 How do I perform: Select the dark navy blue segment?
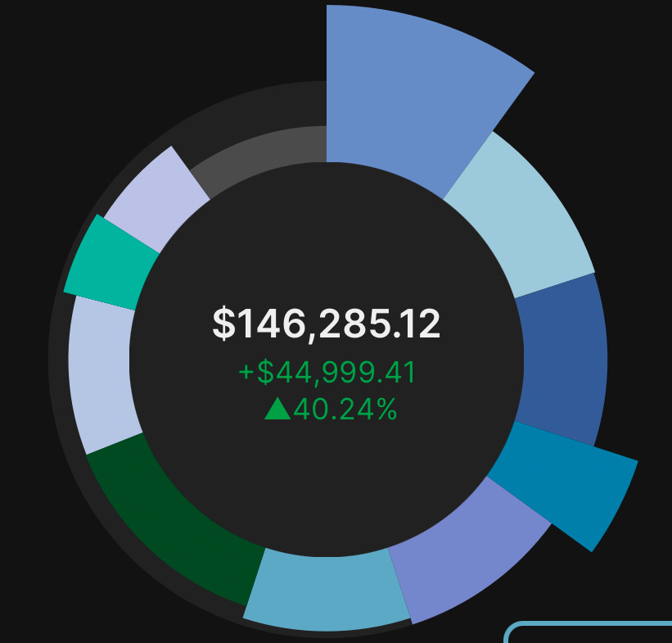pyautogui.click(x=564, y=360)
